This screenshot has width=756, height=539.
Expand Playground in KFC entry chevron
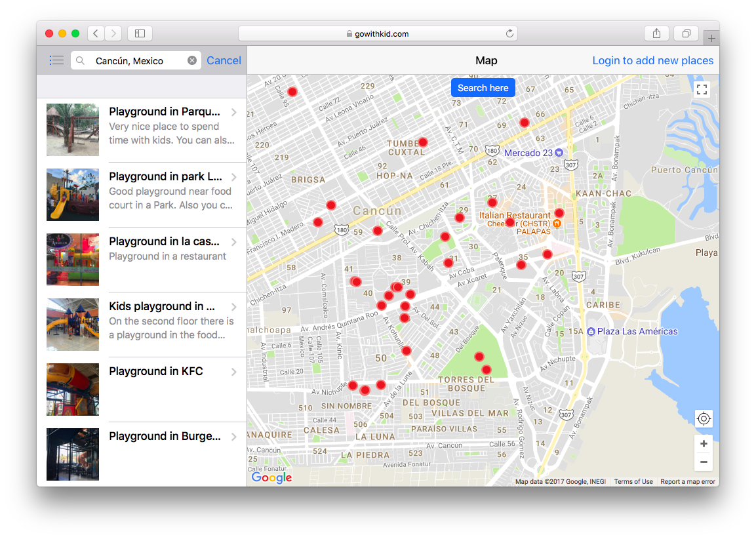(x=234, y=372)
